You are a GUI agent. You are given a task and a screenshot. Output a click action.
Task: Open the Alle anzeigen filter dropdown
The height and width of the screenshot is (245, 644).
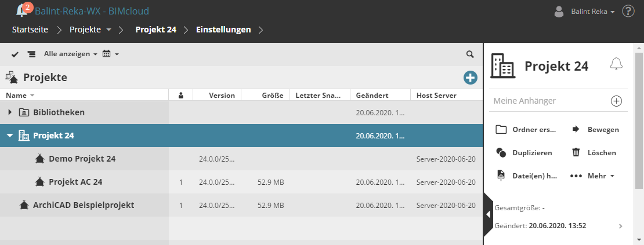70,54
